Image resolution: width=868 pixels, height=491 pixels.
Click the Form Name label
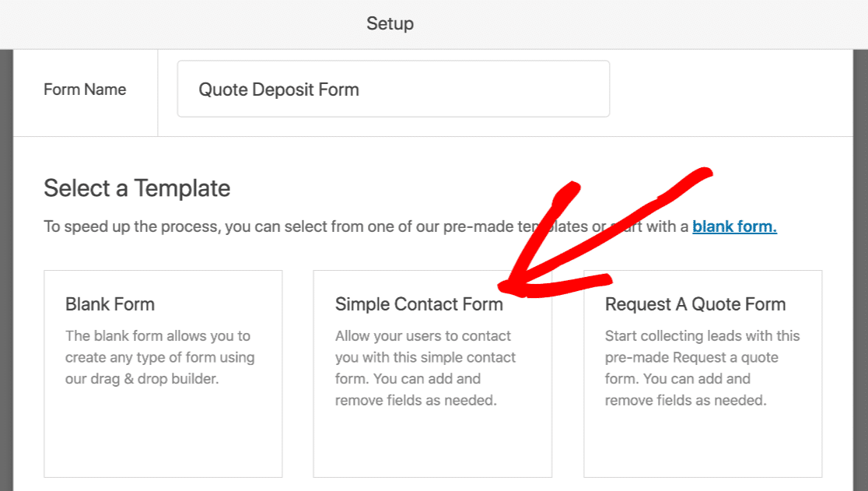pos(85,89)
